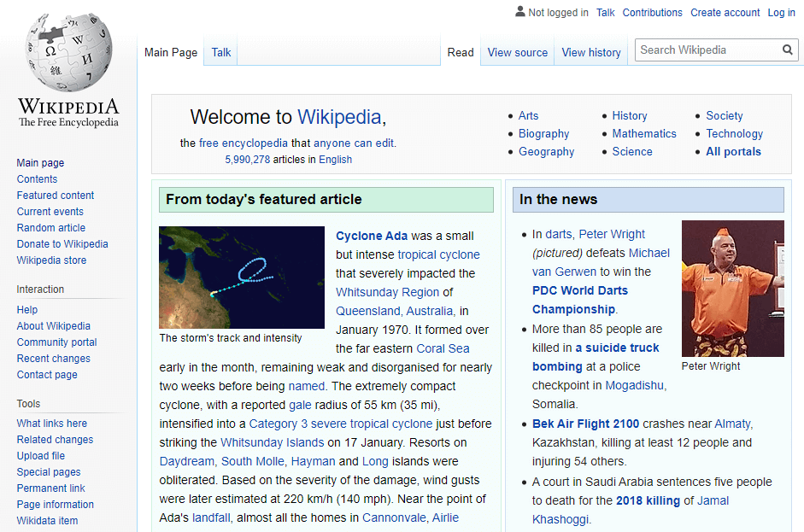Screen dimensions: 804x532
Task: Switch to the View source tab
Action: (517, 52)
